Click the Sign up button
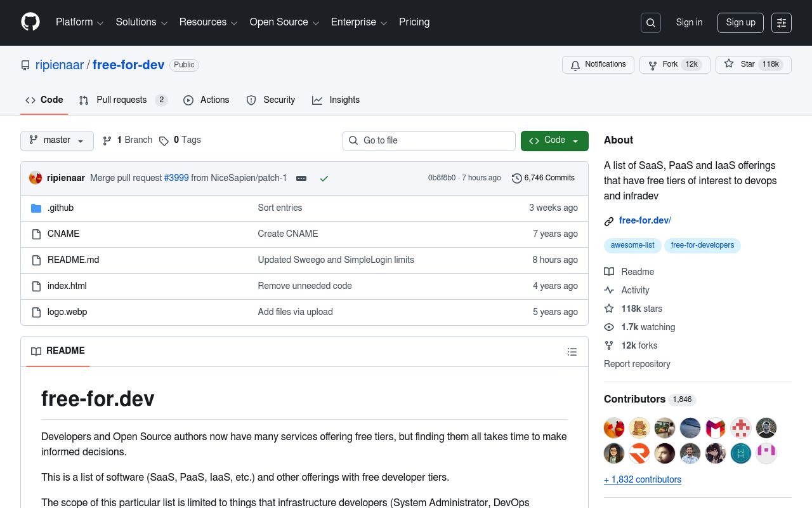The image size is (812, 508). (740, 23)
